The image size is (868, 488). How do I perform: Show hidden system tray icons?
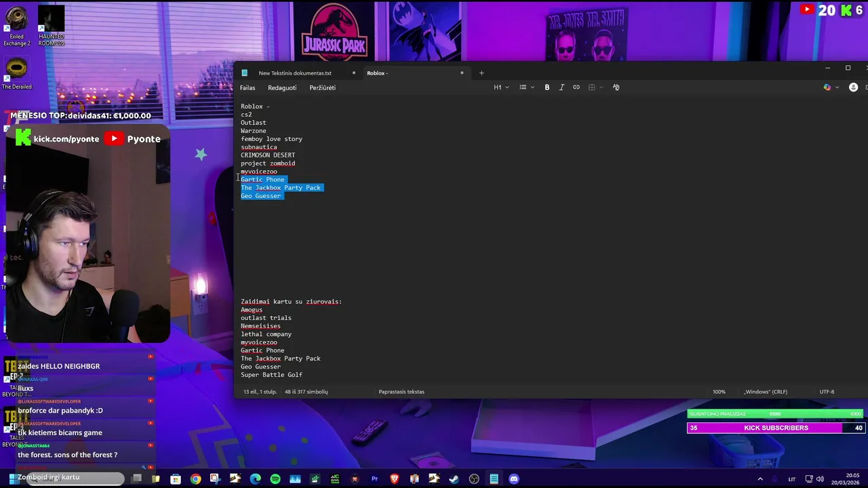[x=759, y=479]
